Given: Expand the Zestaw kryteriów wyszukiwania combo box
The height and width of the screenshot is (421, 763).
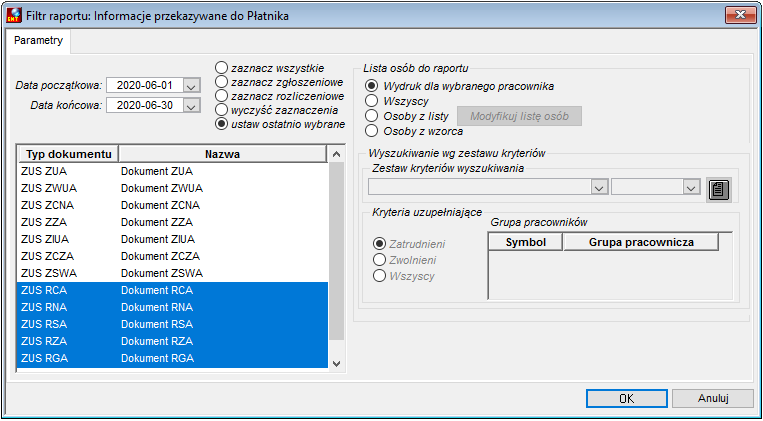Looking at the screenshot, I should [600, 186].
